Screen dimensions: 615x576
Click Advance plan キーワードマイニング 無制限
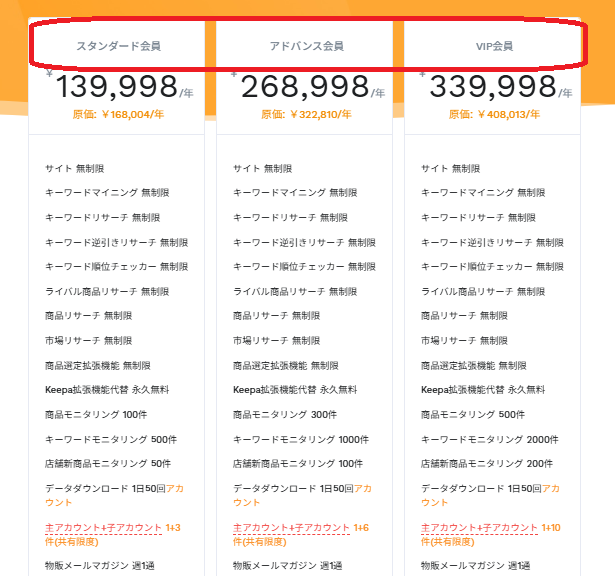pos(295,193)
